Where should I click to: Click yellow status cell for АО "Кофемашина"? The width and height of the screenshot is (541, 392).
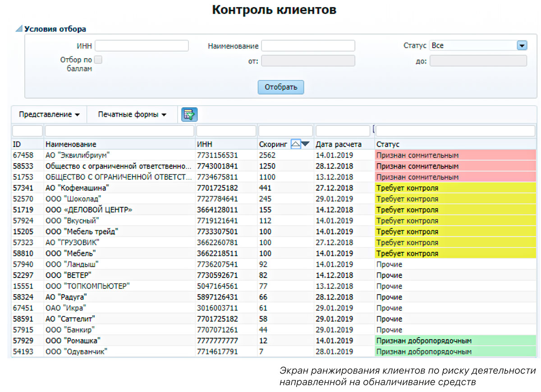pos(455,188)
